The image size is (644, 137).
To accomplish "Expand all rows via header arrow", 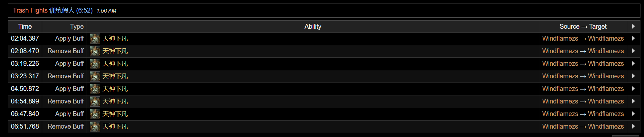I will point(633,26).
